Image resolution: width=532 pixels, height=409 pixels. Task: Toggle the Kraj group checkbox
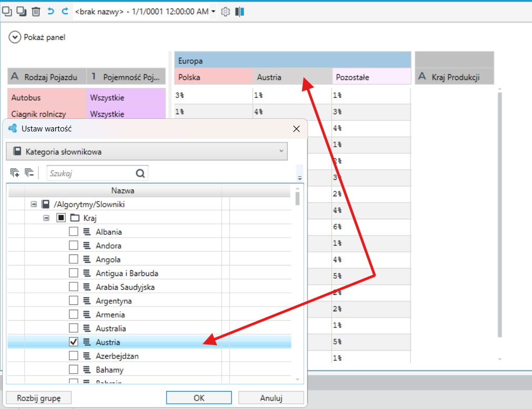(x=61, y=218)
